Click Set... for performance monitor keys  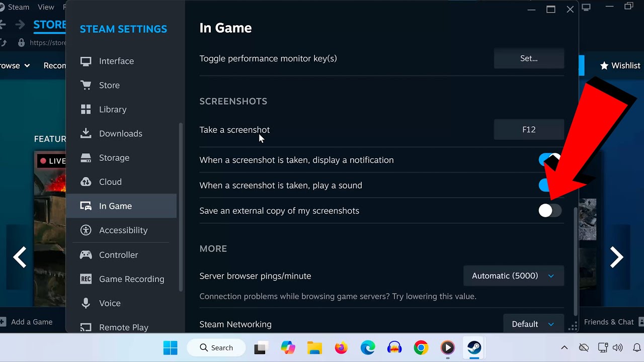(x=529, y=58)
